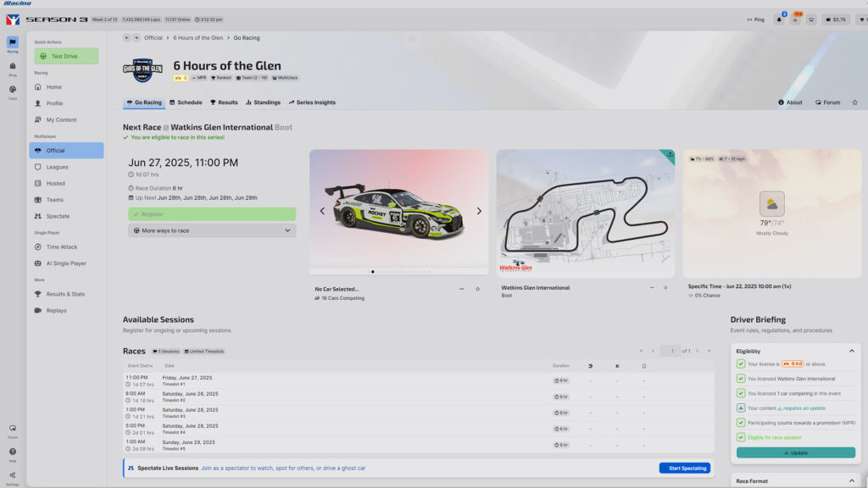Click the iRacing logo at top left
868x488 pixels.
click(13, 19)
